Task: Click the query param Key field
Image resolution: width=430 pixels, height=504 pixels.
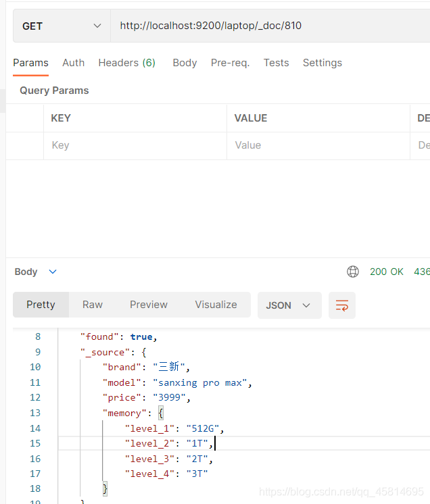Action: (x=135, y=145)
